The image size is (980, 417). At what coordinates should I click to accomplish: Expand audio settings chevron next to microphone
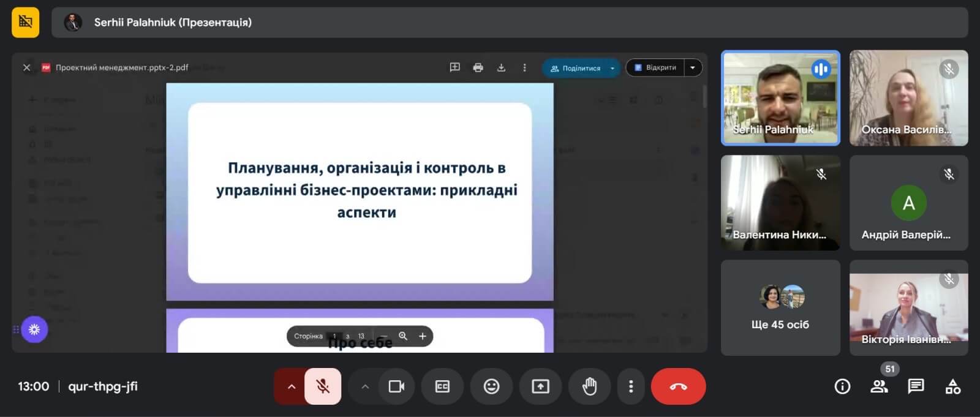tap(292, 386)
